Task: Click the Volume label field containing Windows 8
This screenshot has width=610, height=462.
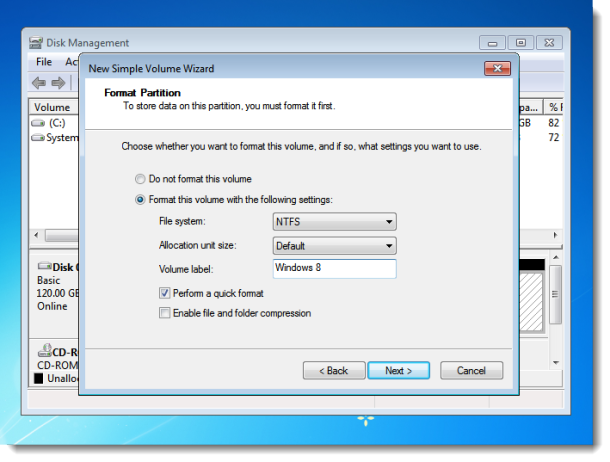Action: [335, 269]
